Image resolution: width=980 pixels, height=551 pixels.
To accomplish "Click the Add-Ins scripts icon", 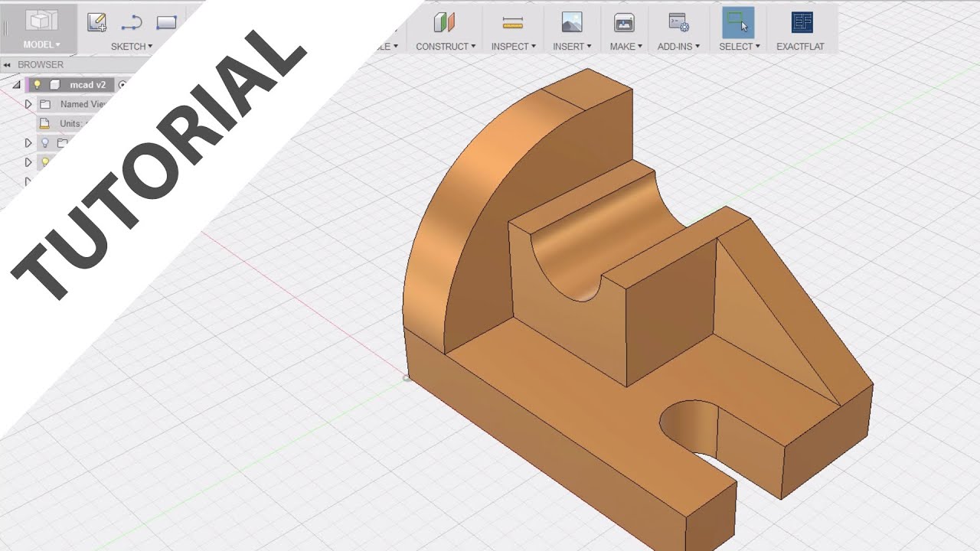I will pyautogui.click(x=678, y=22).
